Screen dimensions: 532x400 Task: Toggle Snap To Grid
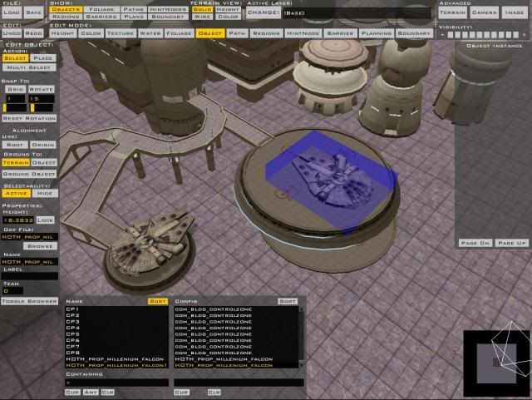click(x=15, y=89)
